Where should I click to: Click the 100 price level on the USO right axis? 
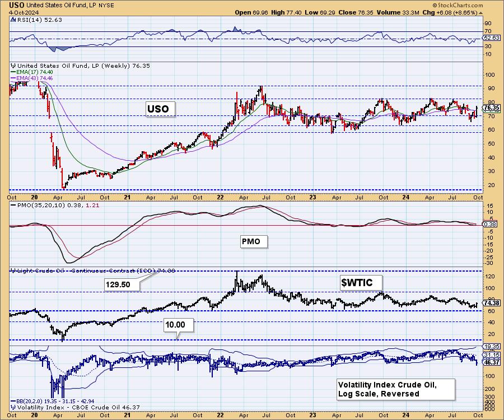tap(490, 75)
